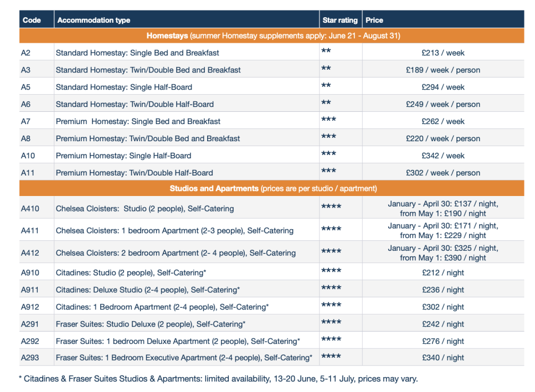This screenshot has height=392, width=535.
Task: Click the £213 / week price
Action: pos(443,53)
